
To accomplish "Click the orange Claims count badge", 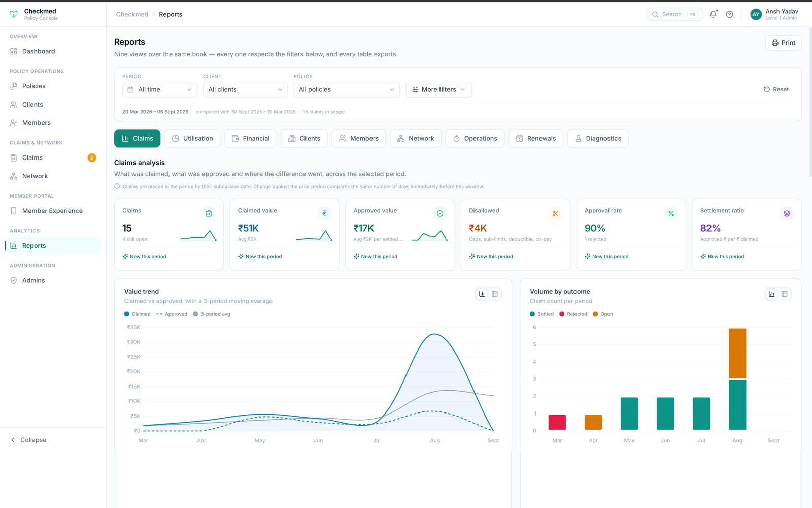I will pyautogui.click(x=92, y=157).
